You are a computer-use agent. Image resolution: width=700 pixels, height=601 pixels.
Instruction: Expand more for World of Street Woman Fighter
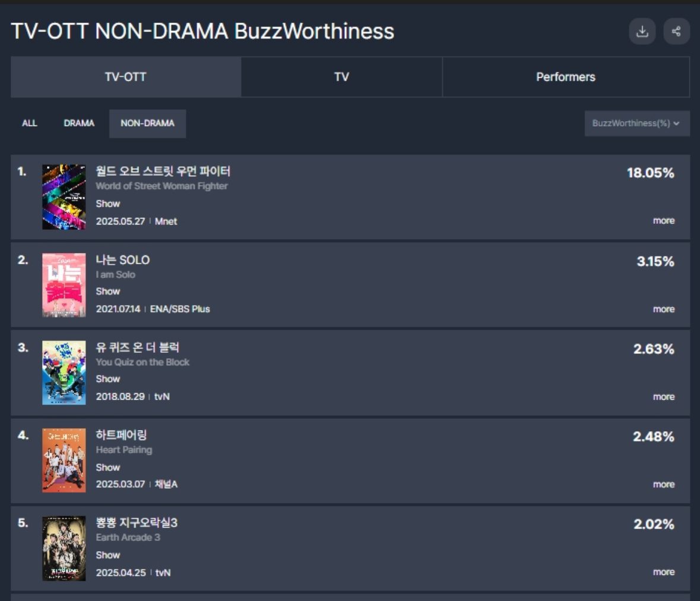[x=663, y=220]
